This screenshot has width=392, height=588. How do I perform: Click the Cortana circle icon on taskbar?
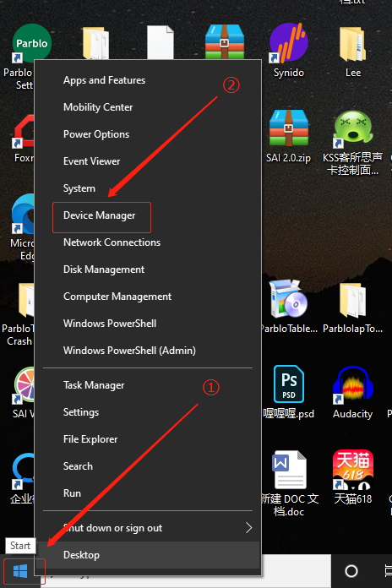click(351, 571)
